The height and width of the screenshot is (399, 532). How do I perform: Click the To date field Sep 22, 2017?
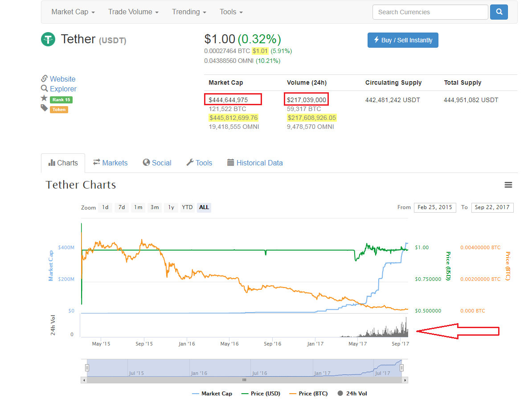(x=492, y=207)
